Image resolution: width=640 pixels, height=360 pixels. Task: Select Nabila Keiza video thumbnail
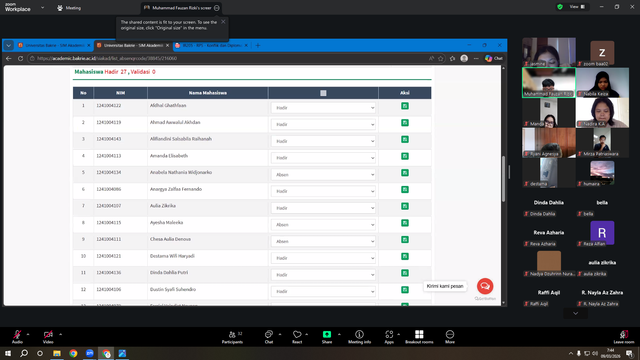point(602,83)
